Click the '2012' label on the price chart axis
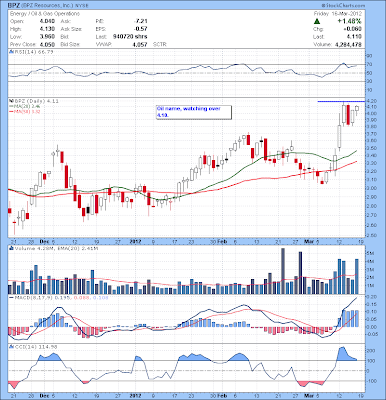Viewport: 386px width, 400px height. 136,241
